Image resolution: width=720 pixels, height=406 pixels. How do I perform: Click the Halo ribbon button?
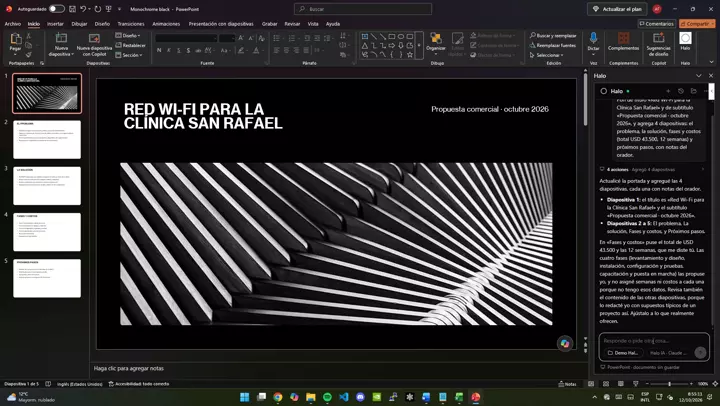tap(685, 41)
